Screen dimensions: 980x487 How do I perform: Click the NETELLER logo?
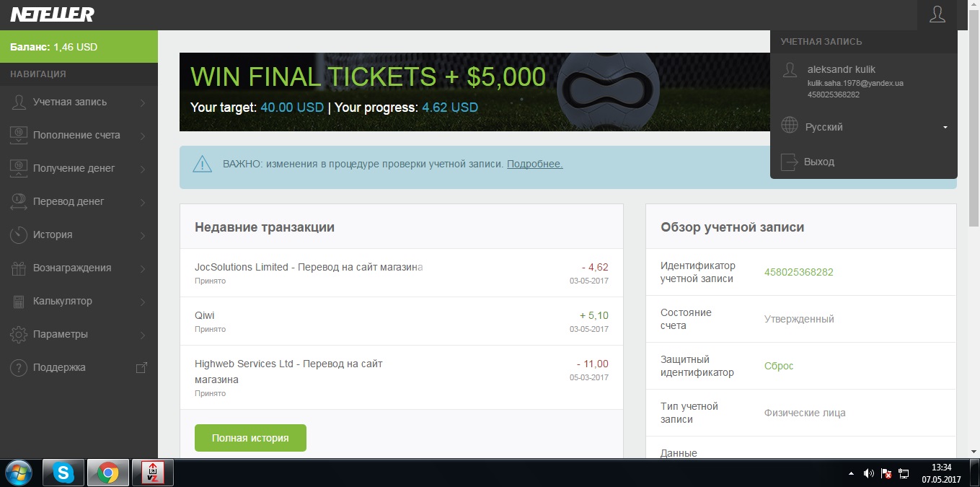52,14
